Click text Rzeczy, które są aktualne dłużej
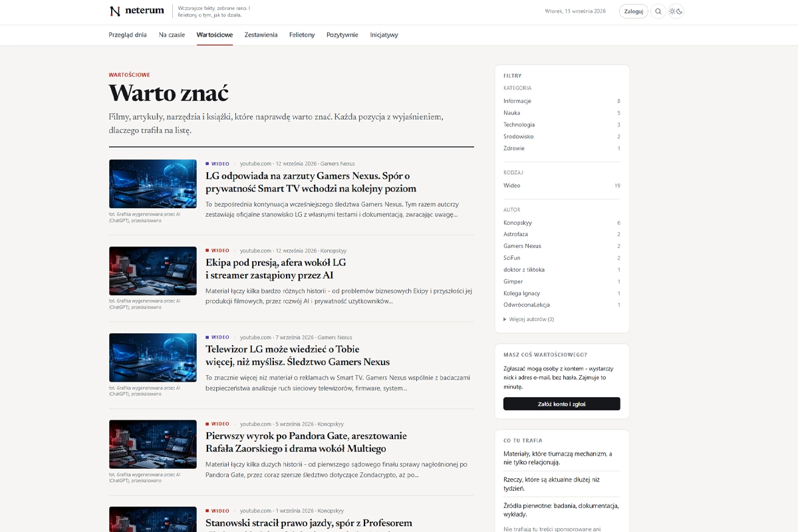This screenshot has width=798, height=532. [x=552, y=483]
